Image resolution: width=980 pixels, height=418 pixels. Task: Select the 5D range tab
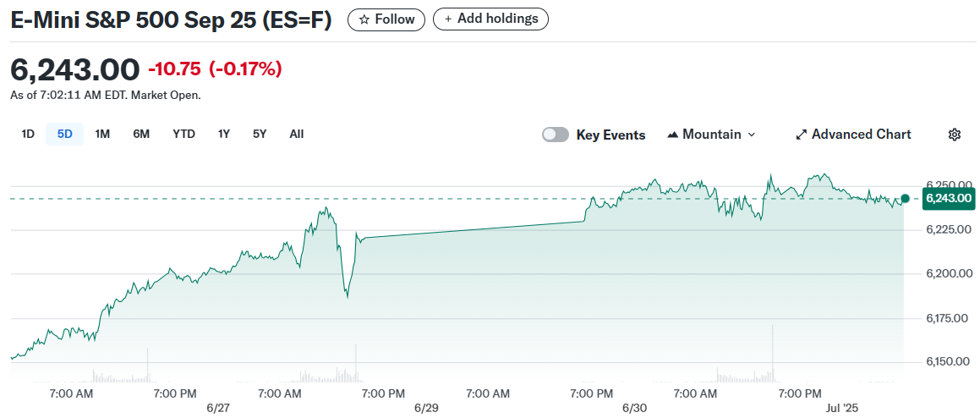65,134
